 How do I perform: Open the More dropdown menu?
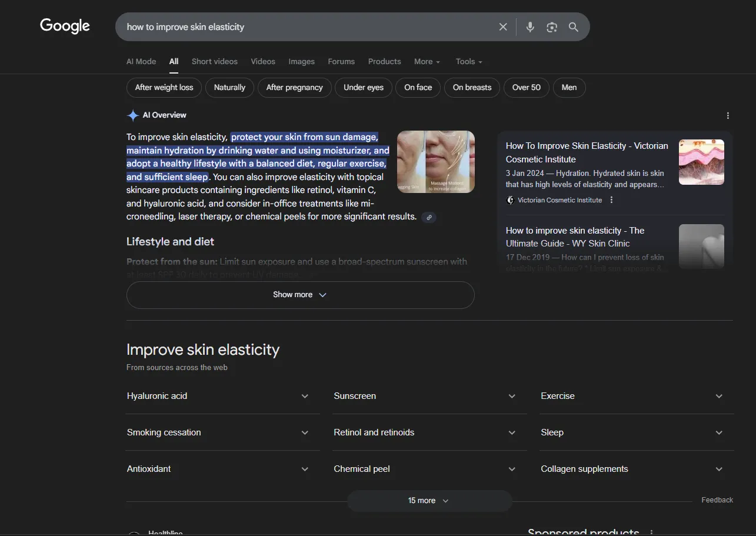point(427,61)
